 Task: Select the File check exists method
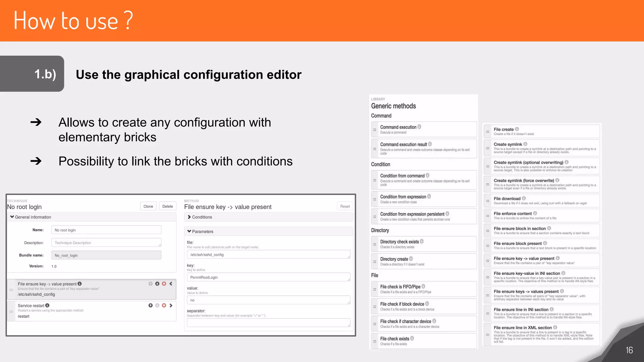[x=395, y=339]
